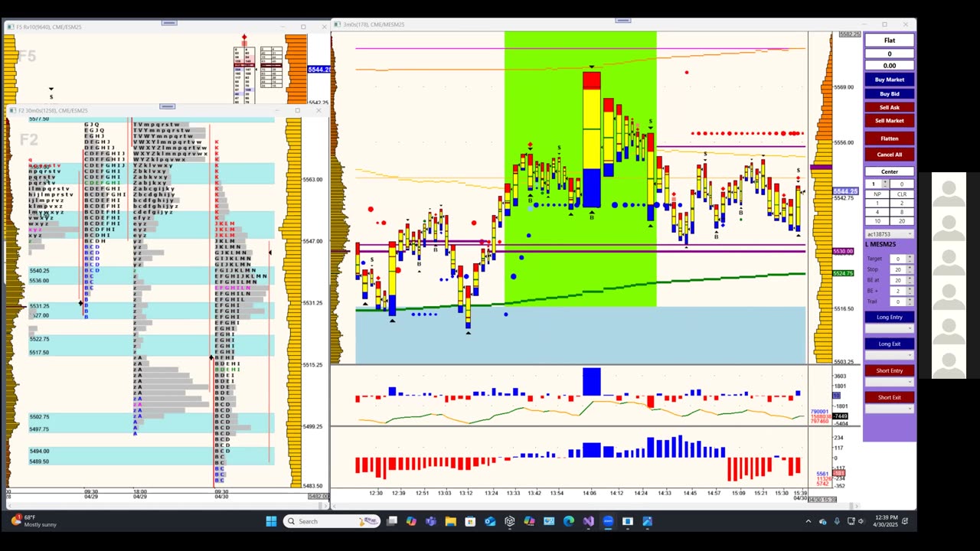This screenshot has width=980, height=551.
Task: Choose quantity preset 4
Action: (877, 212)
